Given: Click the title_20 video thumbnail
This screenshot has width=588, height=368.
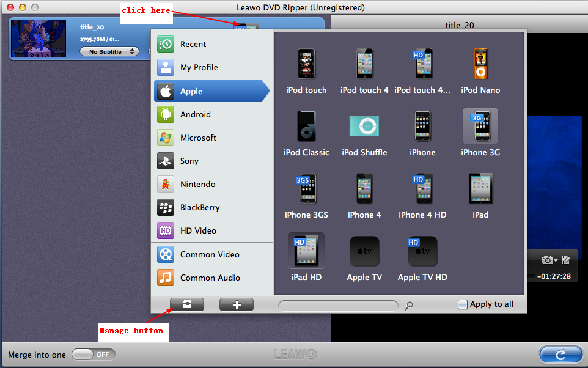Looking at the screenshot, I should (x=39, y=39).
